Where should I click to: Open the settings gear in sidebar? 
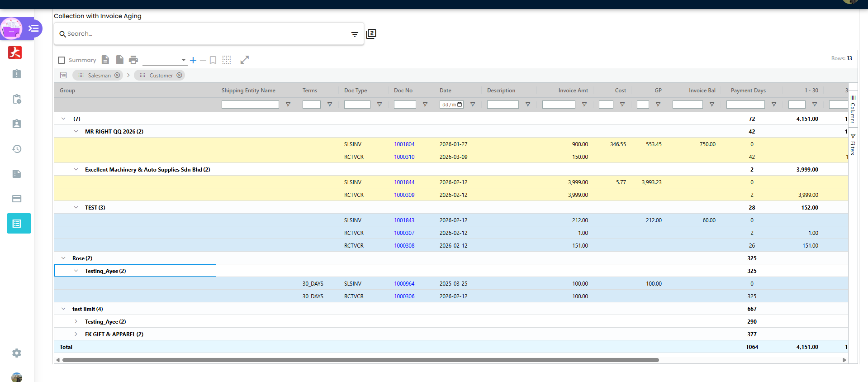click(17, 353)
